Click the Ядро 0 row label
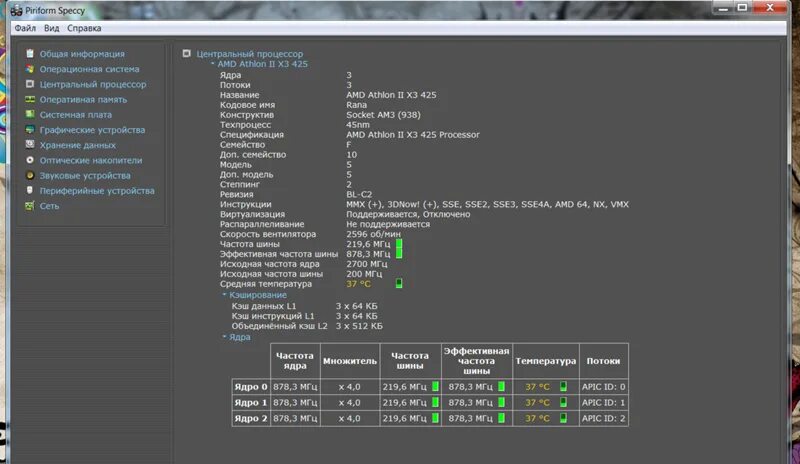This screenshot has width=800, height=464. pyautogui.click(x=251, y=387)
